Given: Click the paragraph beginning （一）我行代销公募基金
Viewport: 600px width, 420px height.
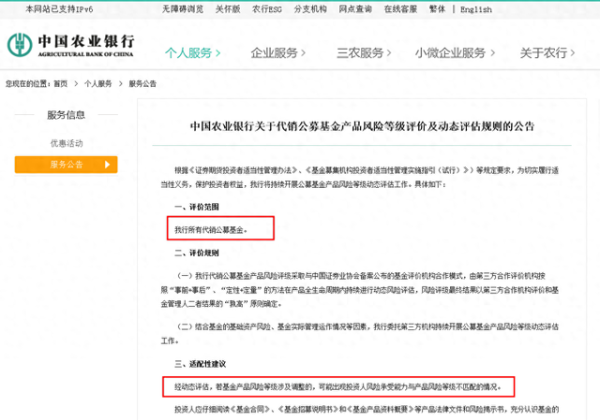Looking at the screenshot, I should pos(360,290).
